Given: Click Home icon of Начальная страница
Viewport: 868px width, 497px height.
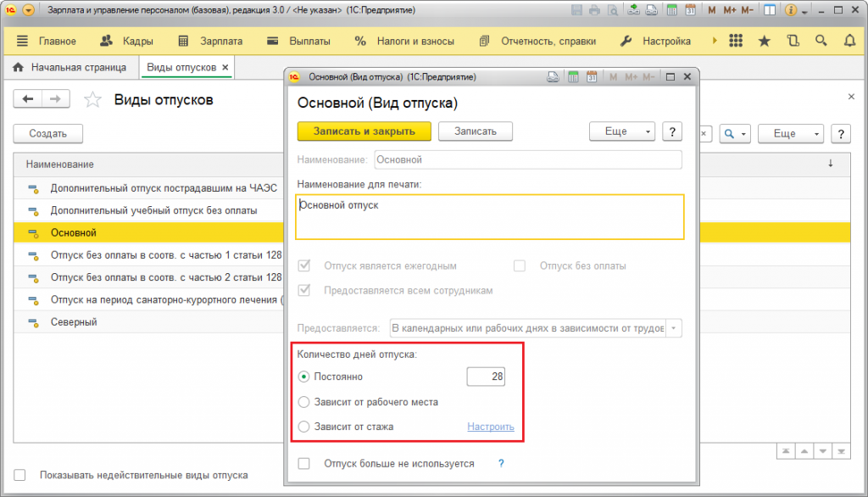Looking at the screenshot, I should pos(19,67).
